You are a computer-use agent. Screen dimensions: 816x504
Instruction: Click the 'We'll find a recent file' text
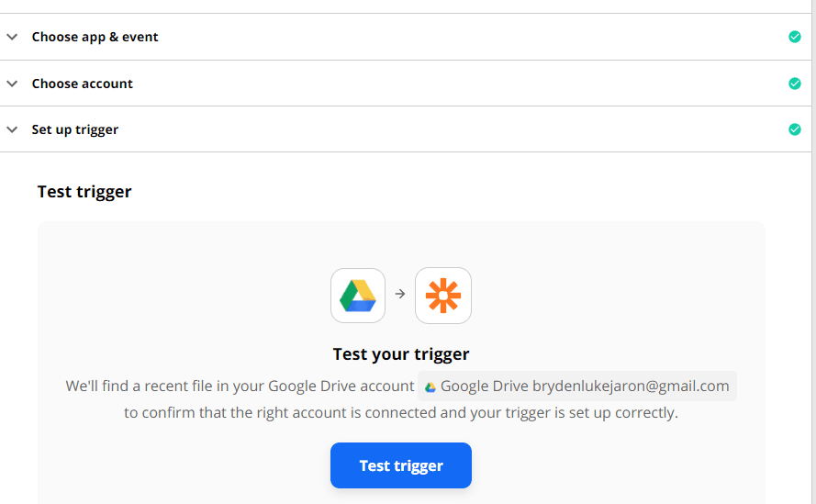pyautogui.click(x=240, y=386)
